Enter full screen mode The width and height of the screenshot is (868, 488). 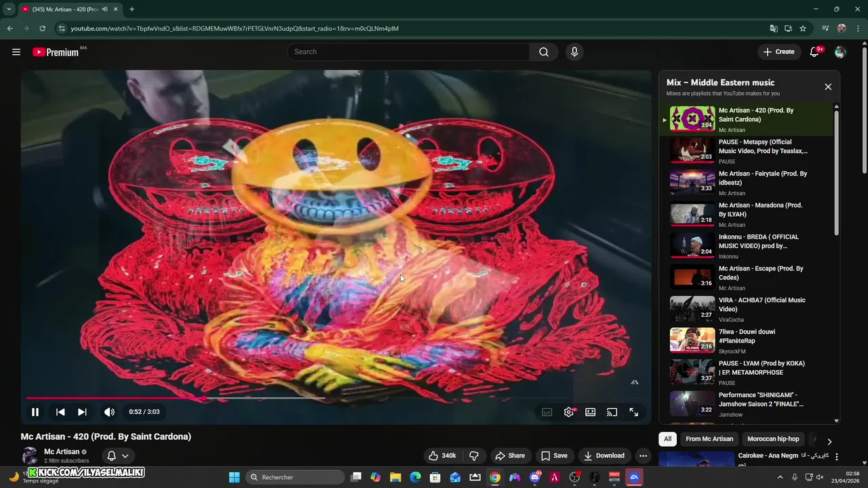[634, 412]
